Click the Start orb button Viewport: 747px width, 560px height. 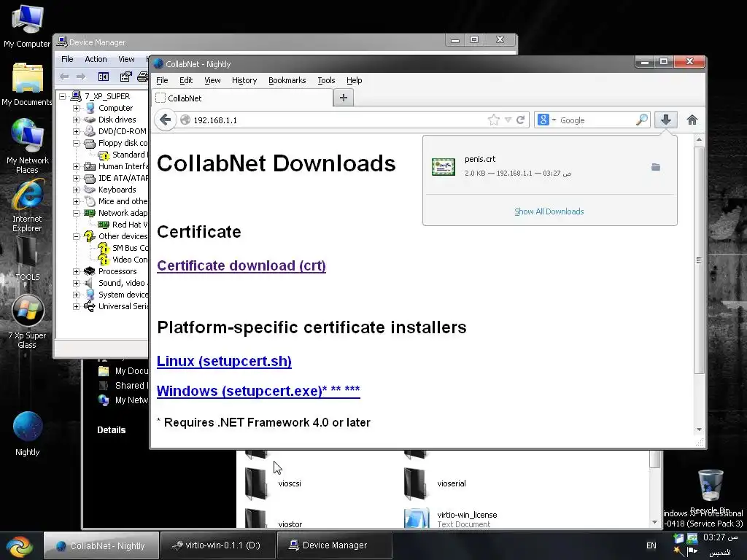coord(19,545)
